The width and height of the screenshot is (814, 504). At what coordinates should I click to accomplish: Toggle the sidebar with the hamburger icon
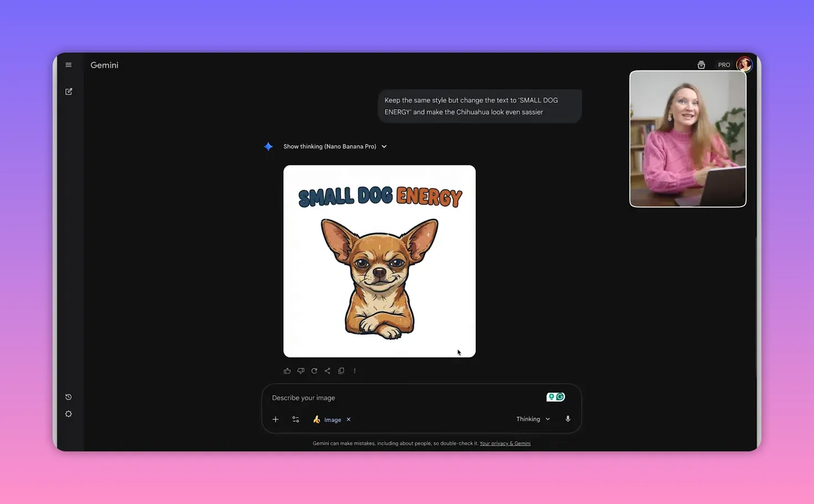coord(68,64)
